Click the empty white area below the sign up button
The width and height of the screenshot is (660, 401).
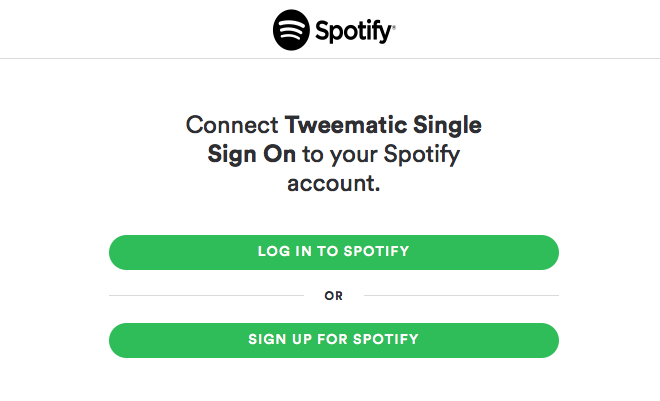click(334, 380)
